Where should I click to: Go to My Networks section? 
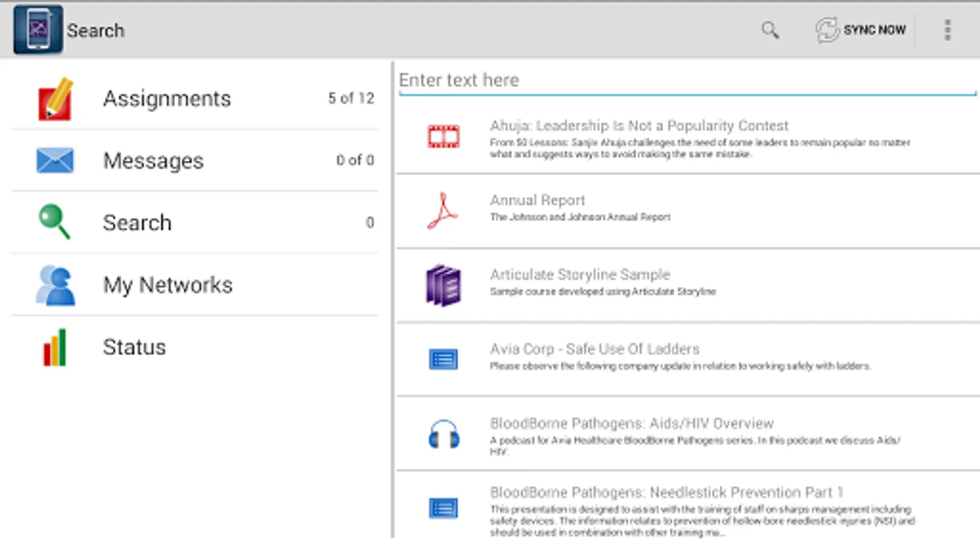(168, 285)
